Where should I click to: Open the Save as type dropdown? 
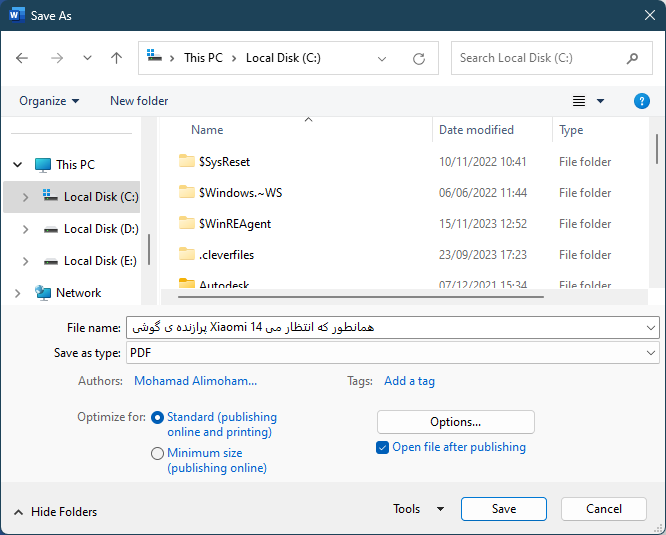click(392, 353)
